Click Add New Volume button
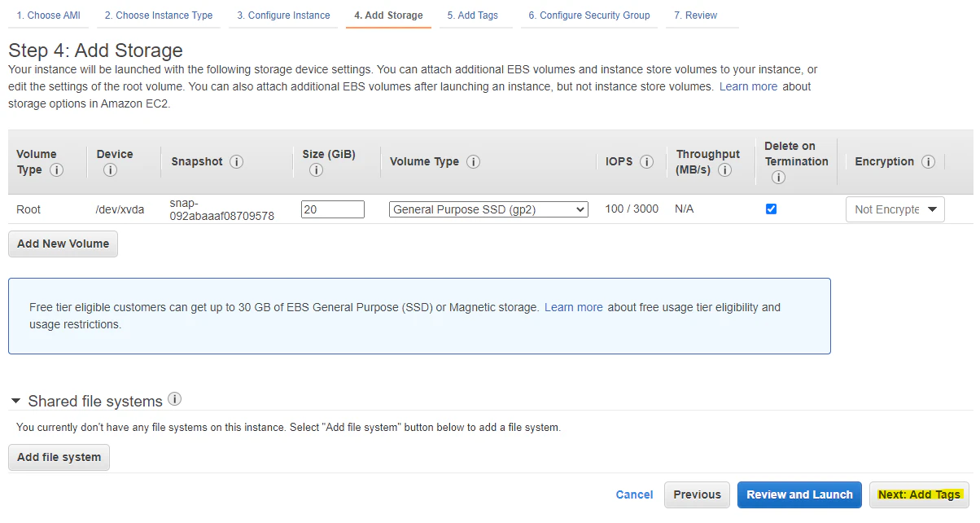 [63, 244]
